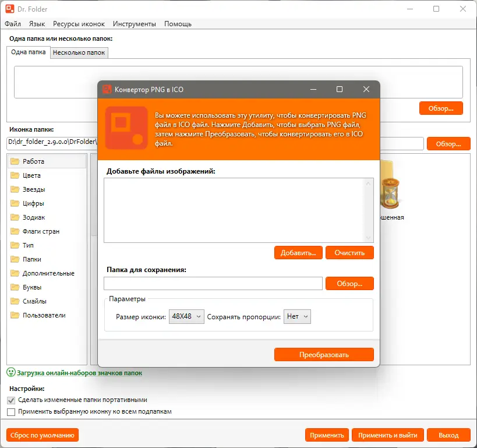Click the folder icon next to Пользователи
The height and width of the screenshot is (448, 477).
pos(15,315)
